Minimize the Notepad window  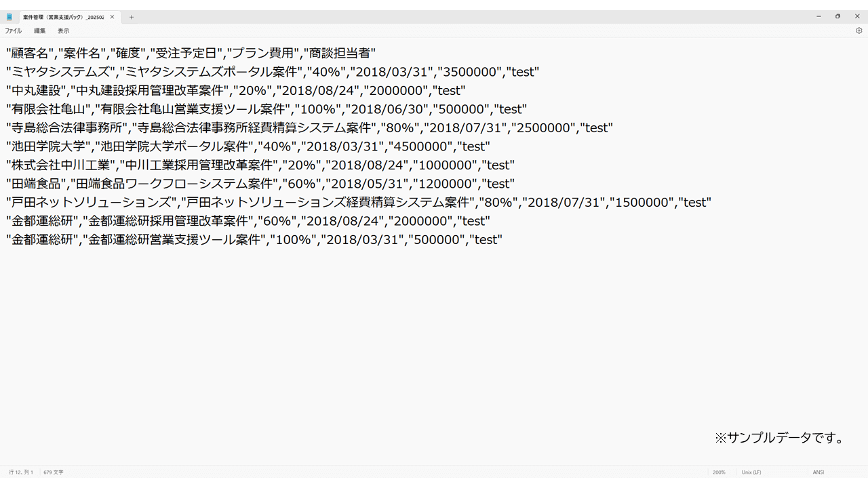click(818, 16)
